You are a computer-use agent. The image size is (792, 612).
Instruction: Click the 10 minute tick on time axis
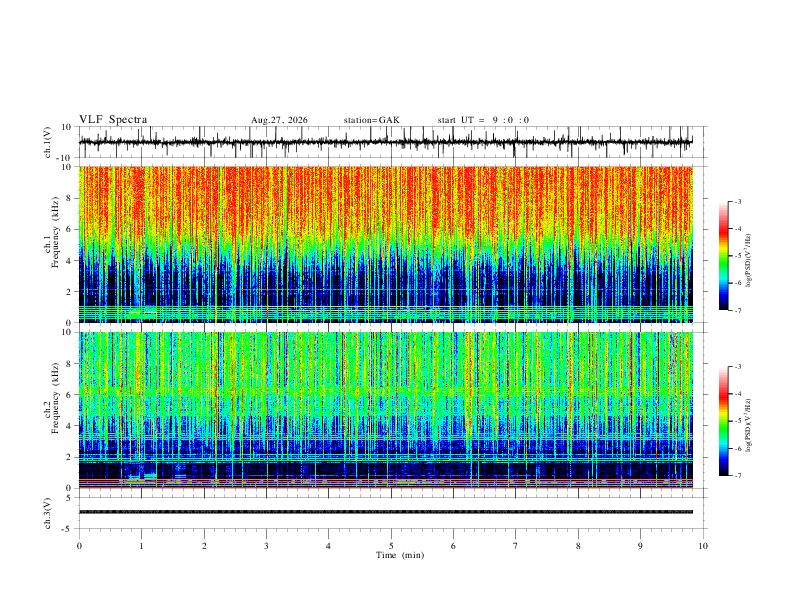pyautogui.click(x=703, y=546)
